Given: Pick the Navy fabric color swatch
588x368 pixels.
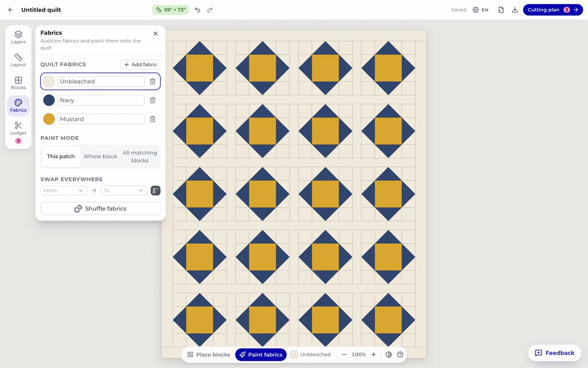Looking at the screenshot, I should pos(49,100).
